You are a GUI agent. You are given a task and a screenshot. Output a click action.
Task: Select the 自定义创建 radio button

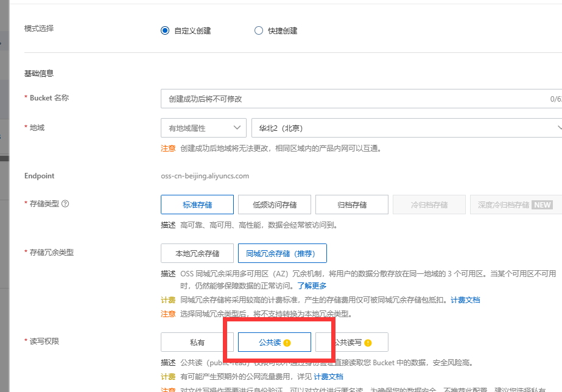point(165,30)
